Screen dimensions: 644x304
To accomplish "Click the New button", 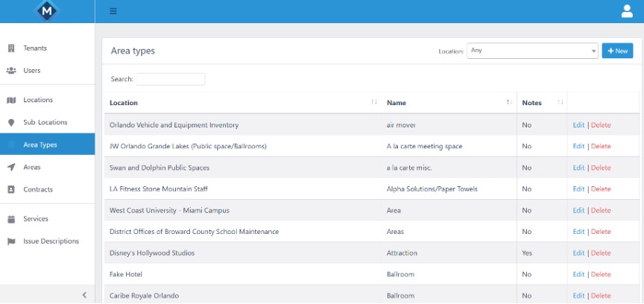I will coord(617,51).
